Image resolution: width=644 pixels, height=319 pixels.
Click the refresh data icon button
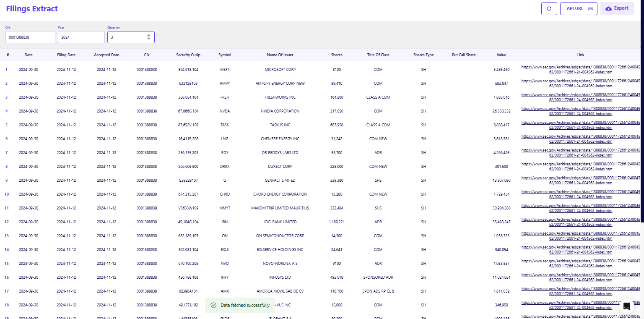(x=549, y=8)
